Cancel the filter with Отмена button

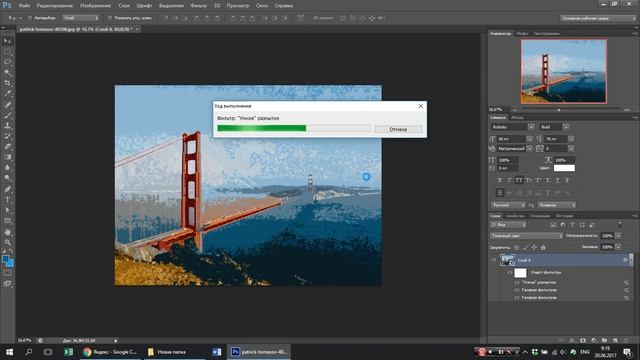[x=398, y=129]
